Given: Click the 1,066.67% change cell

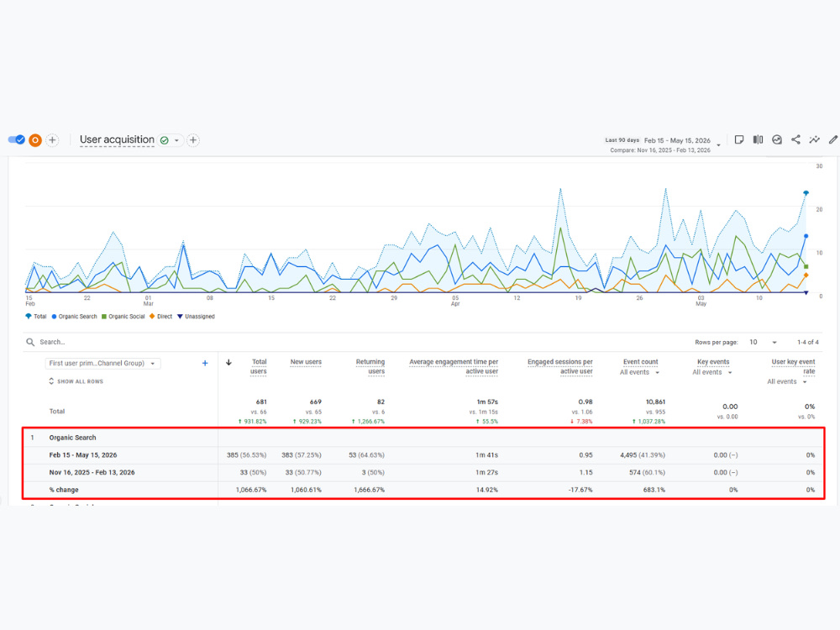Looking at the screenshot, I should [251, 491].
